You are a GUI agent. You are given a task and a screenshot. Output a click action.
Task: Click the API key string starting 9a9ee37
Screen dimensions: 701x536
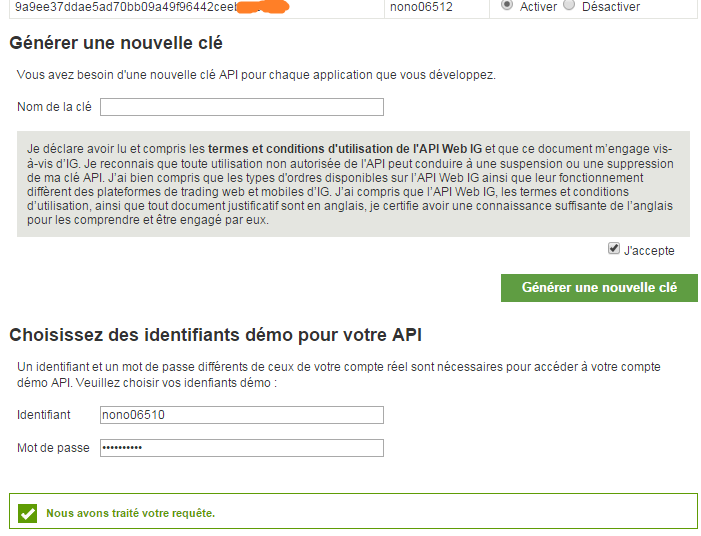coord(125,7)
